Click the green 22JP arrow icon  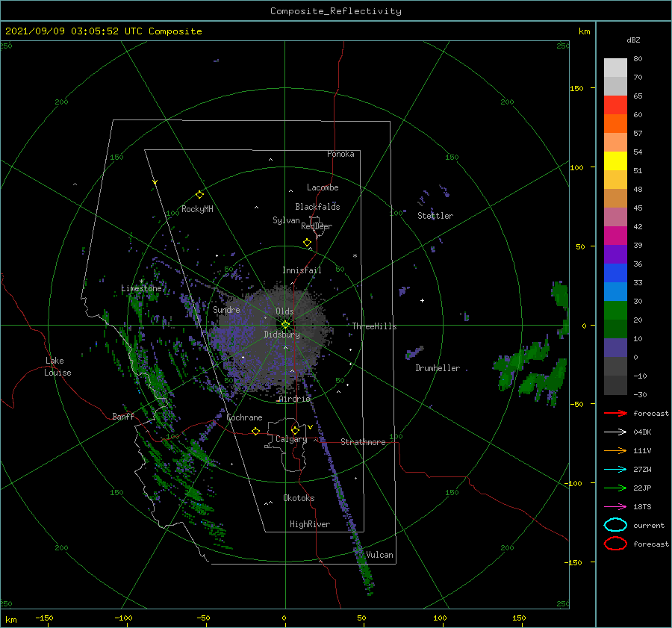(x=615, y=488)
